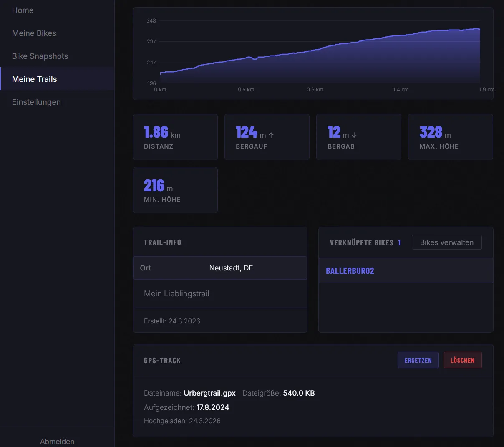Click the red Löschen button
Viewport: 504px width, 447px height.
click(x=462, y=360)
